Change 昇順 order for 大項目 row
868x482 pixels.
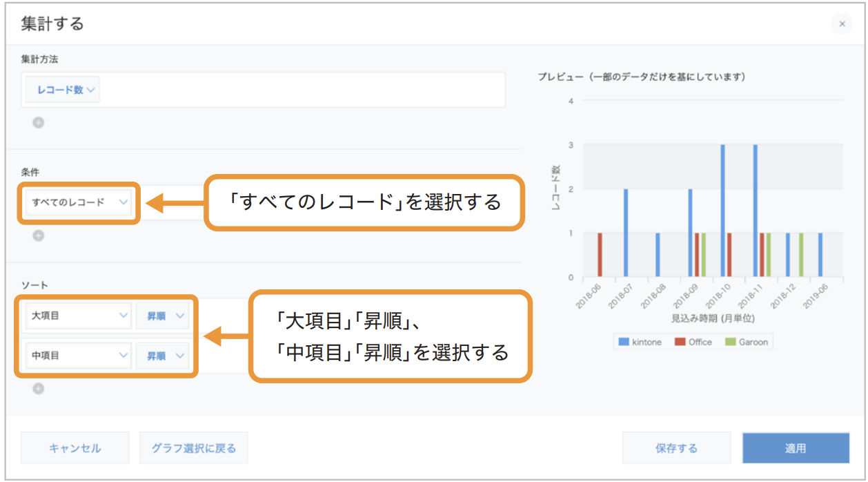(x=163, y=316)
